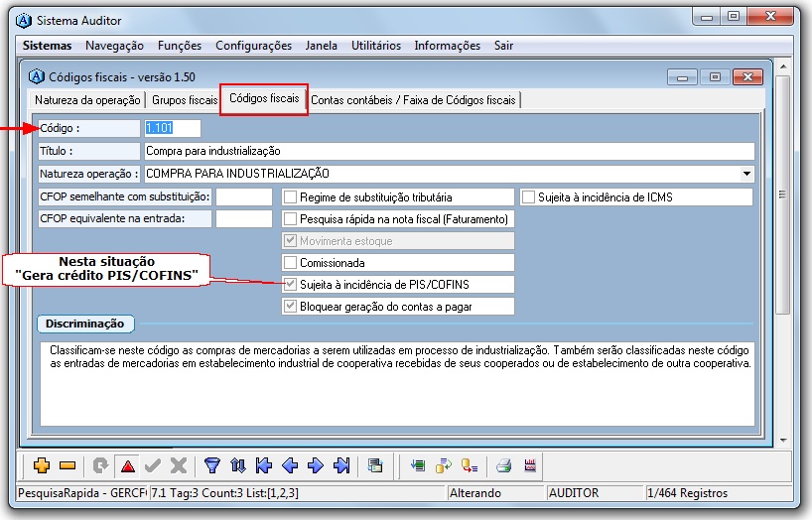Image resolution: width=812 pixels, height=520 pixels.
Task: Click the Alterando status bar text
Action: coord(475,493)
